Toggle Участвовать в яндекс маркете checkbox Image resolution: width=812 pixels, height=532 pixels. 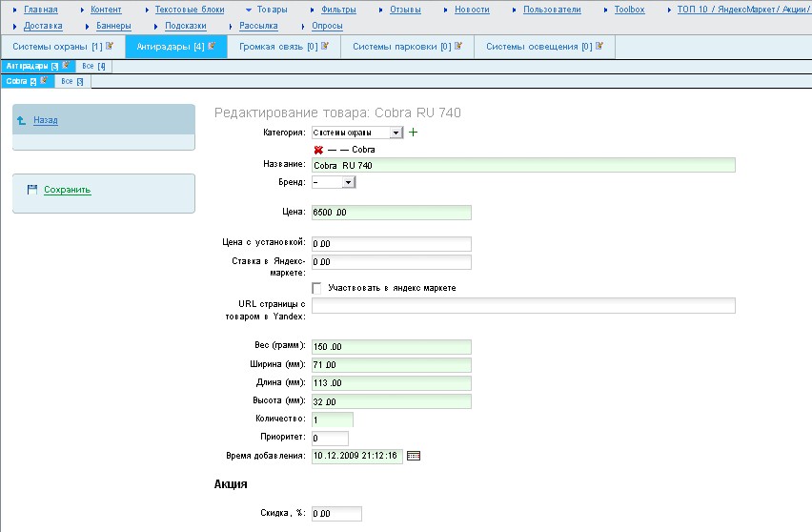316,288
